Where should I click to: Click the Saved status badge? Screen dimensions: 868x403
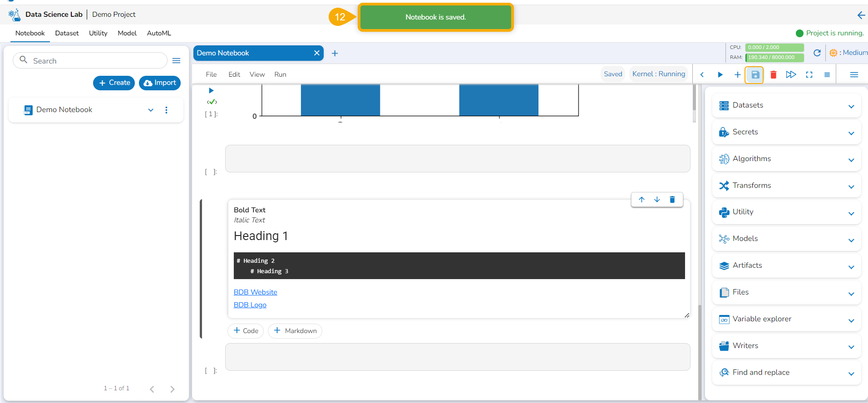click(x=613, y=74)
